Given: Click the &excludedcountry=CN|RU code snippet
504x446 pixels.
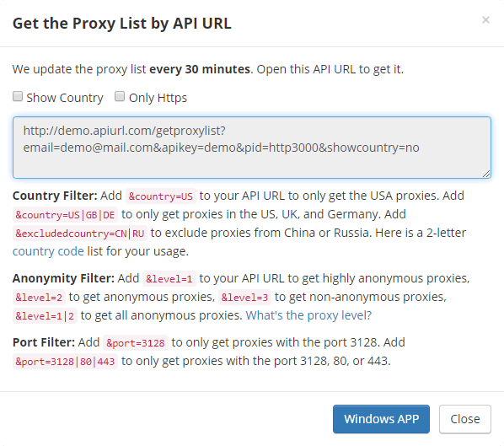Looking at the screenshot, I should coord(80,234).
